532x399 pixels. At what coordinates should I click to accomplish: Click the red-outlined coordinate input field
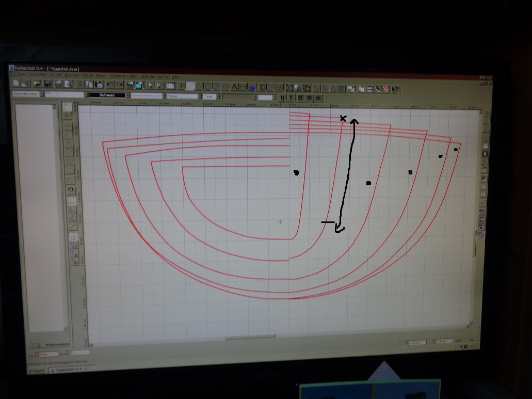(49, 355)
